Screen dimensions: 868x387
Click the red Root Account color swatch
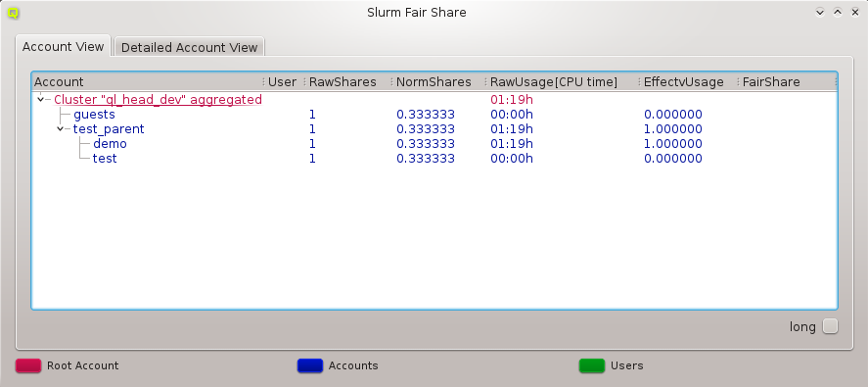[x=28, y=365]
